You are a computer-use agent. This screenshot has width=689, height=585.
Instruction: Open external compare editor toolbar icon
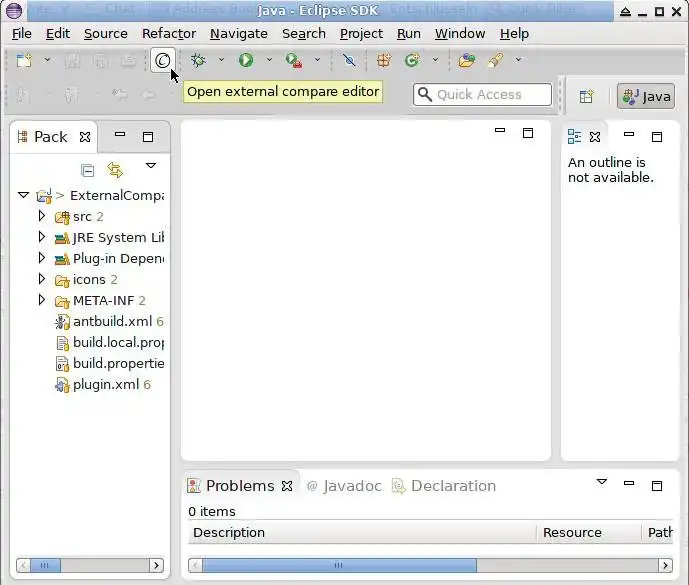click(163, 60)
